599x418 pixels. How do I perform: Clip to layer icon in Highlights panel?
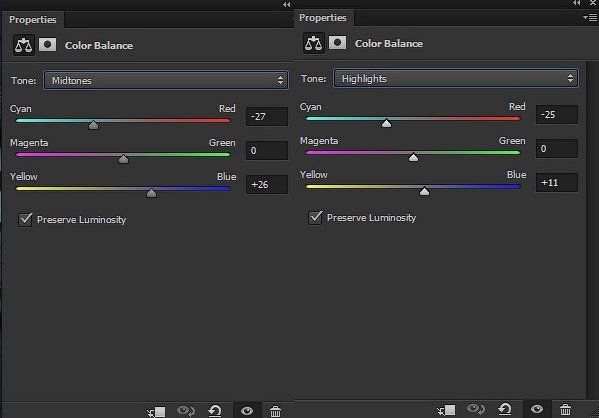[x=447, y=410]
